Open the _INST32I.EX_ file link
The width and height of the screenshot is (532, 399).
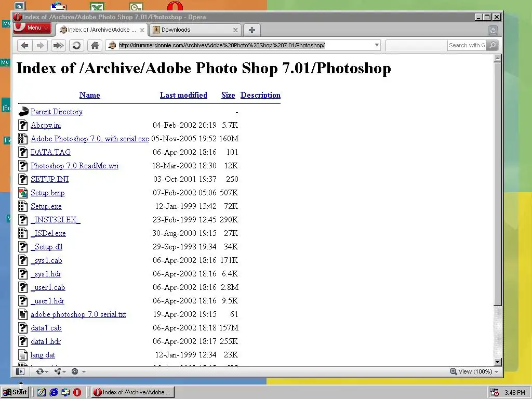[x=55, y=220]
